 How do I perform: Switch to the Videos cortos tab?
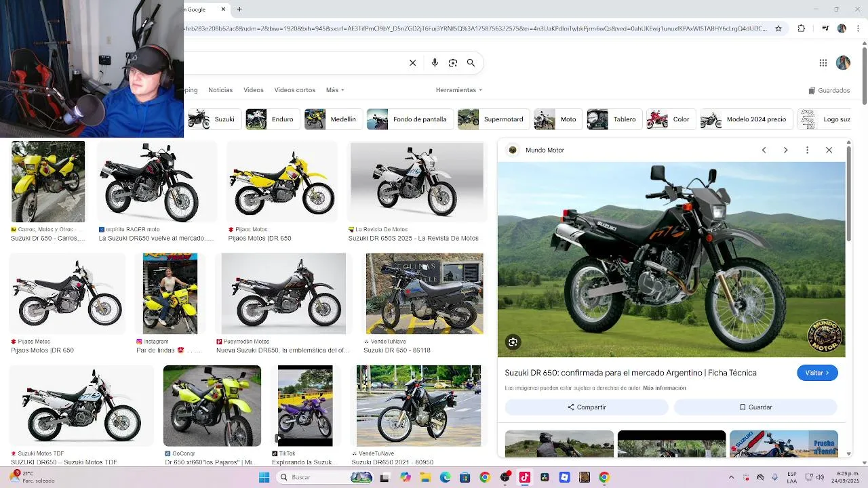(x=295, y=90)
